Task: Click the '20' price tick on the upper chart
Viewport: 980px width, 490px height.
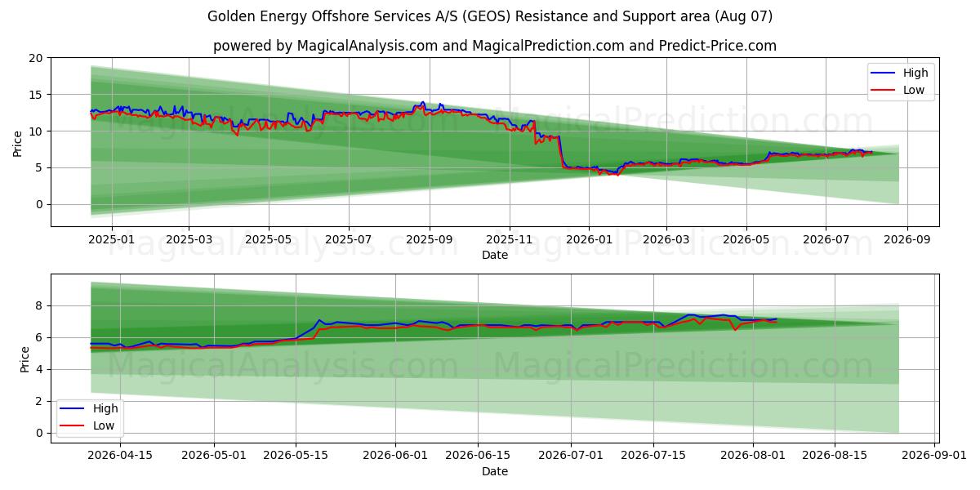Action: (x=35, y=58)
